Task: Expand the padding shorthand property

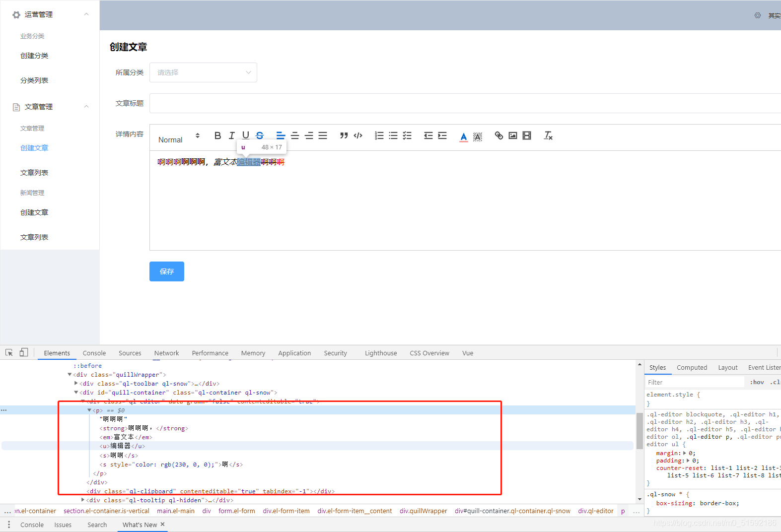Action: point(689,461)
